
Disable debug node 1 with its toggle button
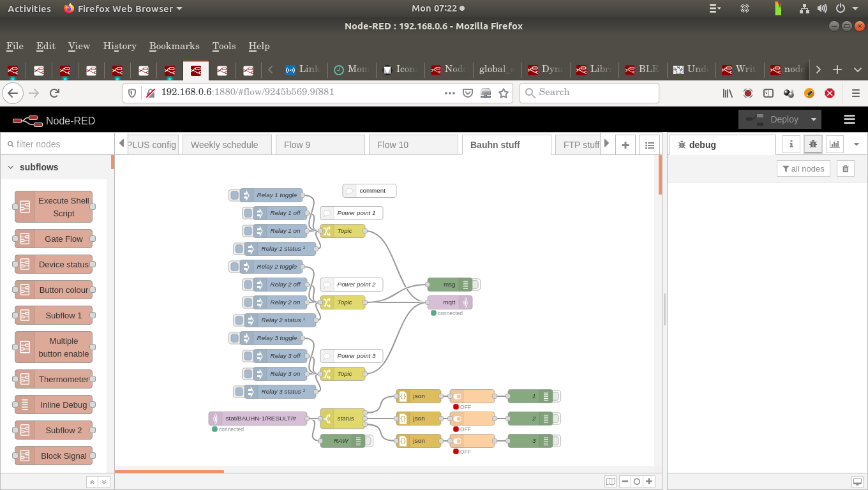click(555, 396)
